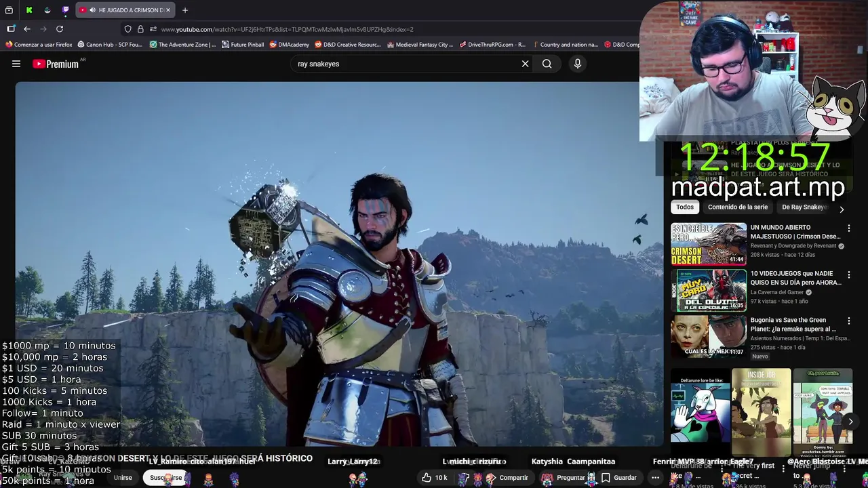Click the Unirse channel button
Viewport: 868px width, 488px height.
pyautogui.click(x=123, y=478)
